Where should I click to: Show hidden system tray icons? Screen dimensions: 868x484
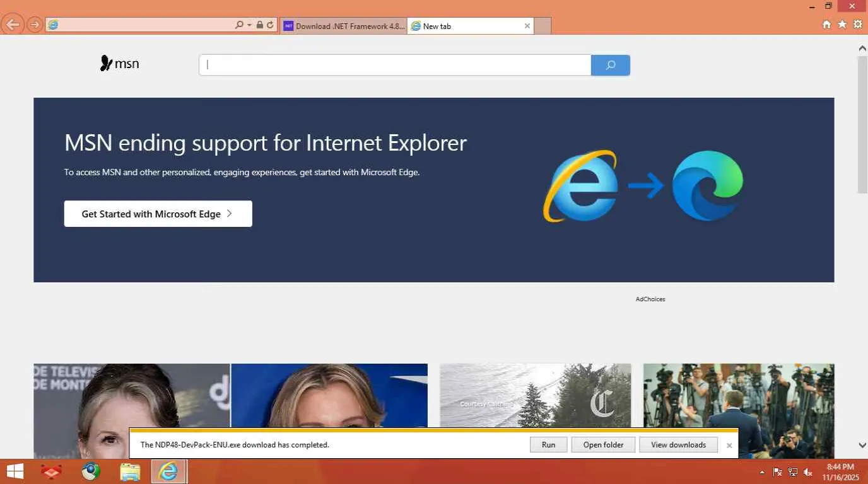[762, 472]
